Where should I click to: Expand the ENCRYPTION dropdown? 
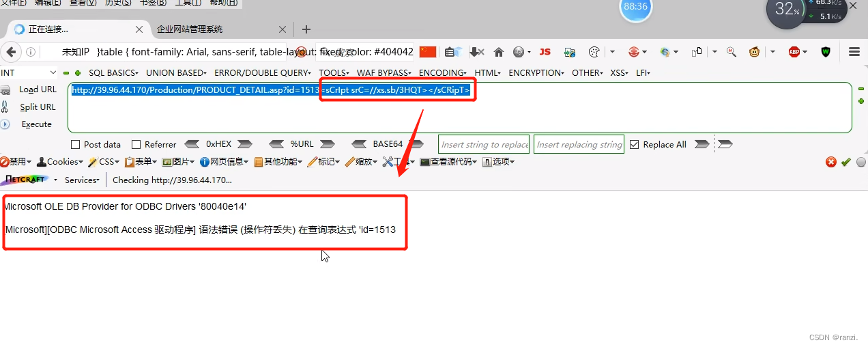point(536,72)
